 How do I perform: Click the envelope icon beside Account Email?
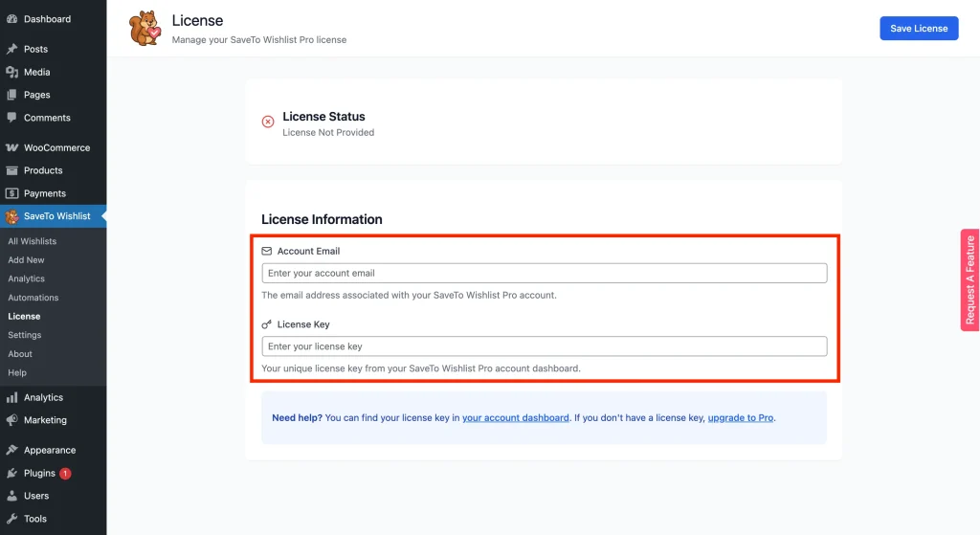pyautogui.click(x=267, y=252)
